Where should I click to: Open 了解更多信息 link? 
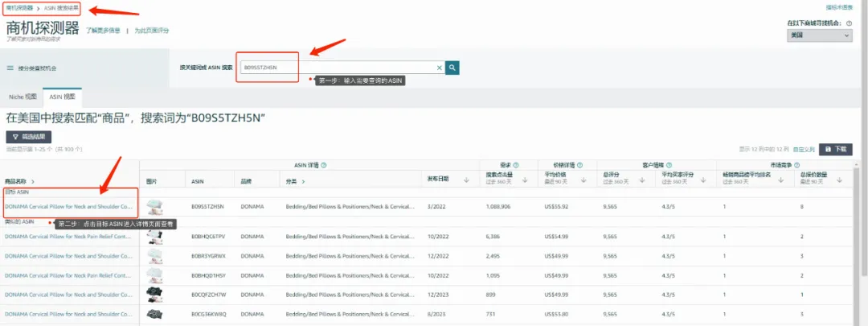[103, 31]
